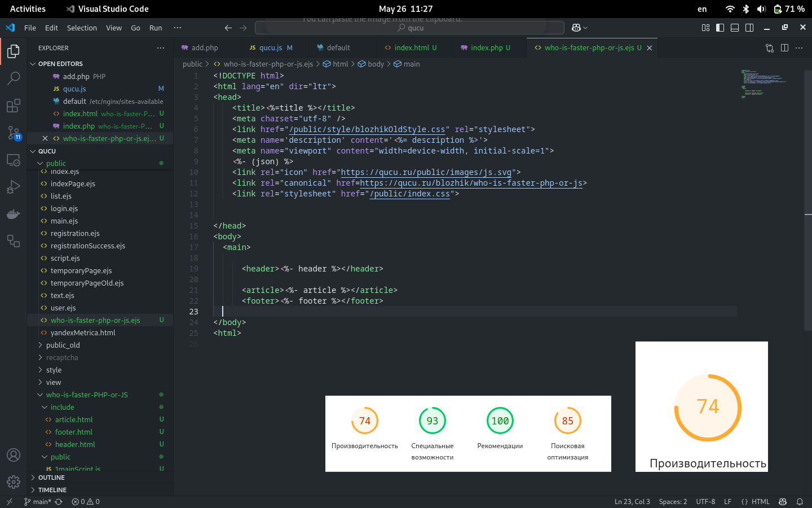
Task: Click the synchronize changes icon in status bar
Action: 59,502
